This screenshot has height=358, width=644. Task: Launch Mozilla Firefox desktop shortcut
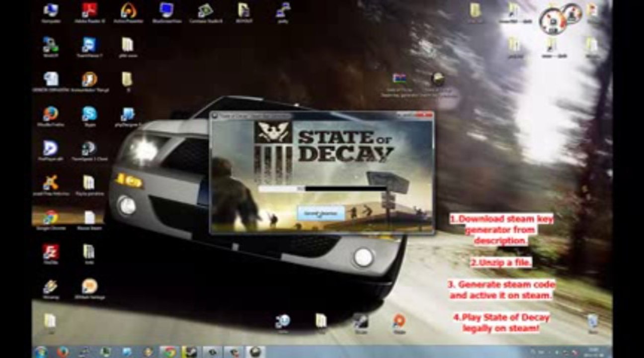[x=50, y=116]
